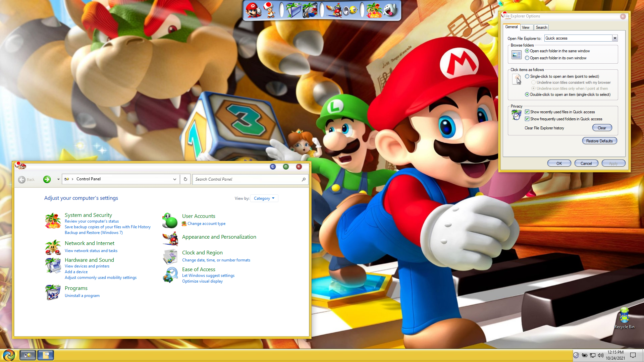Select Single-click to open an item
The width and height of the screenshot is (644, 362).
point(527,76)
